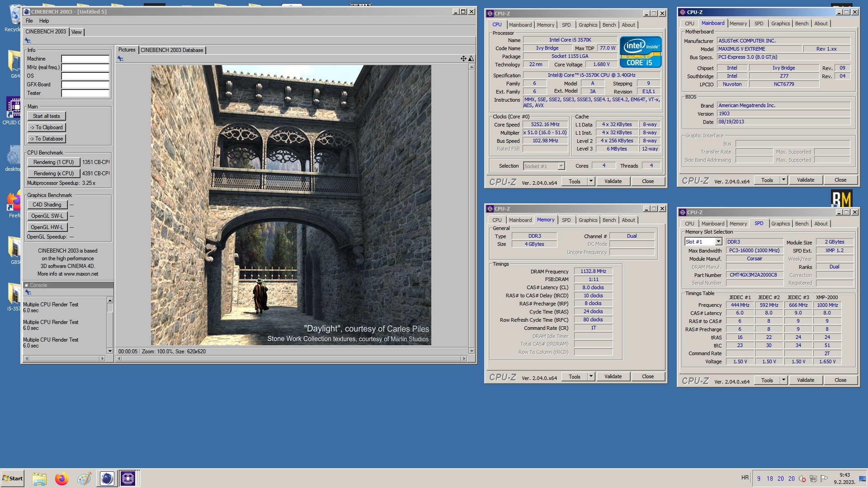Switch to the View tab in CINEBENCH
This screenshot has width=868, height=488.
[x=77, y=32]
